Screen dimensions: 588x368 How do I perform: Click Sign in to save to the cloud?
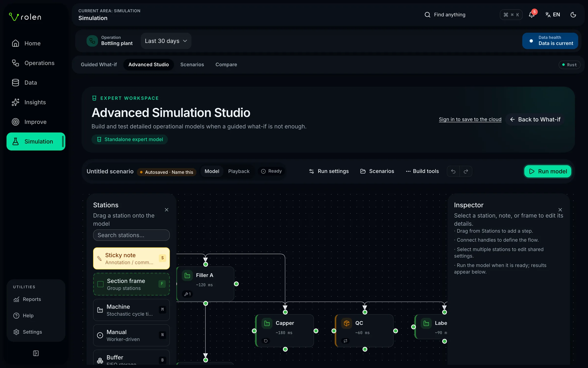470,119
